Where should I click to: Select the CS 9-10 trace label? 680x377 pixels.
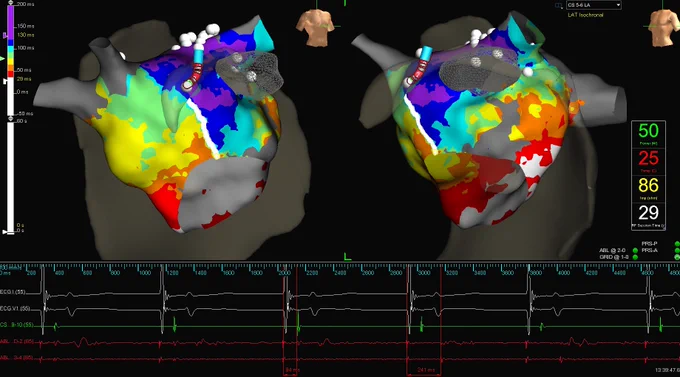pos(17,325)
